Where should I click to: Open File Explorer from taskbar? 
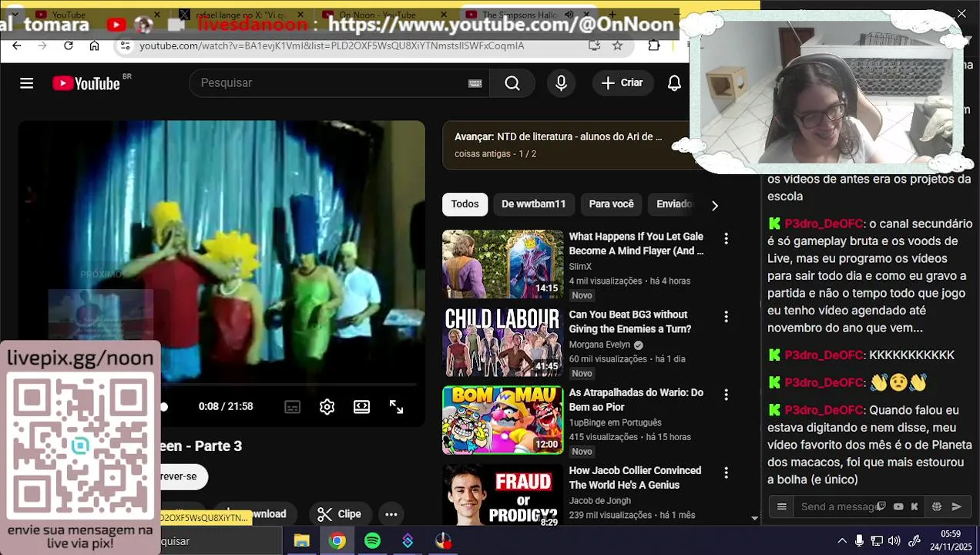tap(301, 541)
